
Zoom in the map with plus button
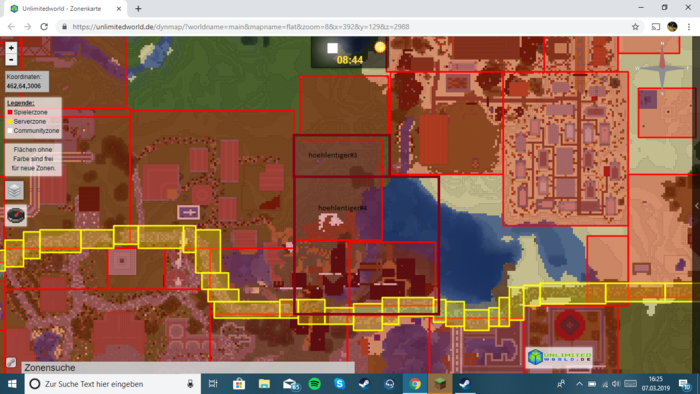pos(11,48)
